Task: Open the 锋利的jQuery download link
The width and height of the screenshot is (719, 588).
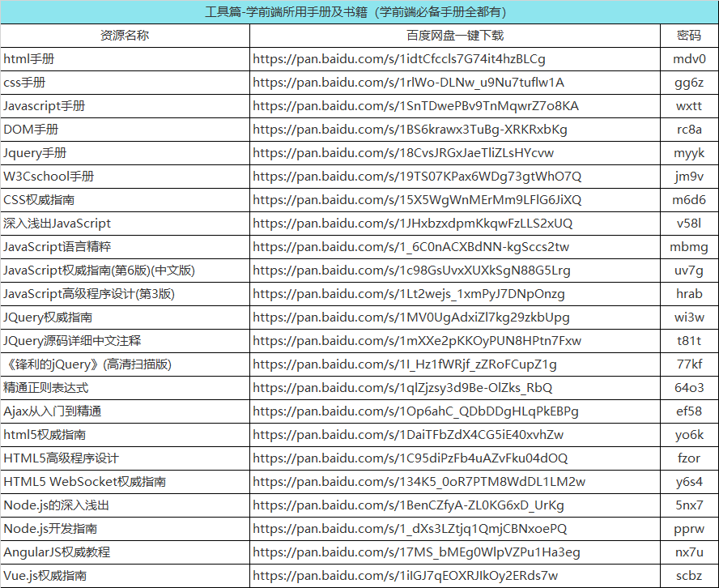Action: 405,364
